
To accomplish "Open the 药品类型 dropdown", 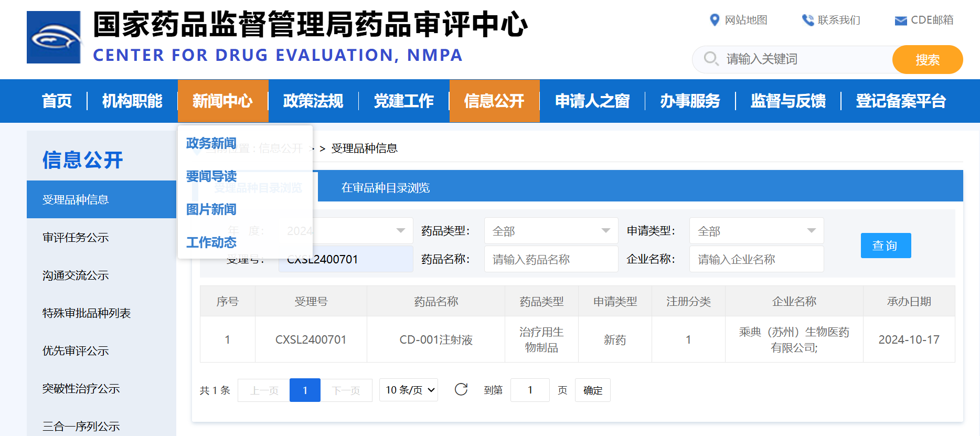I will click(x=551, y=231).
